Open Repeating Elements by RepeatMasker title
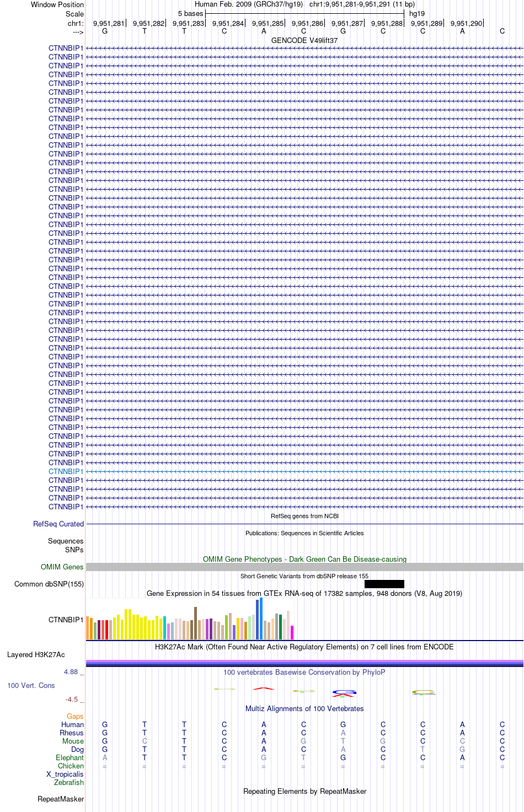Image resolution: width=524 pixels, height=812 pixels. click(304, 792)
